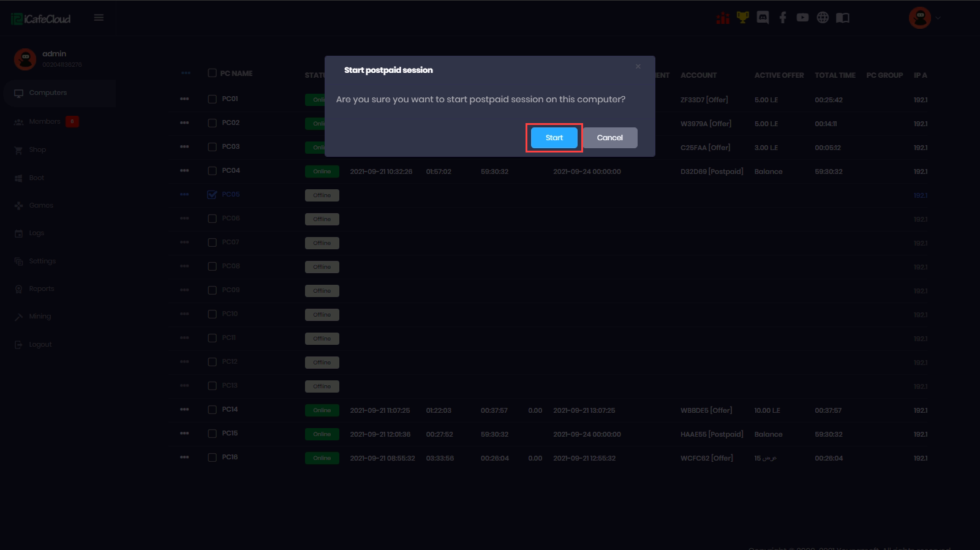Open the YouTube icon in header

pos(802,18)
